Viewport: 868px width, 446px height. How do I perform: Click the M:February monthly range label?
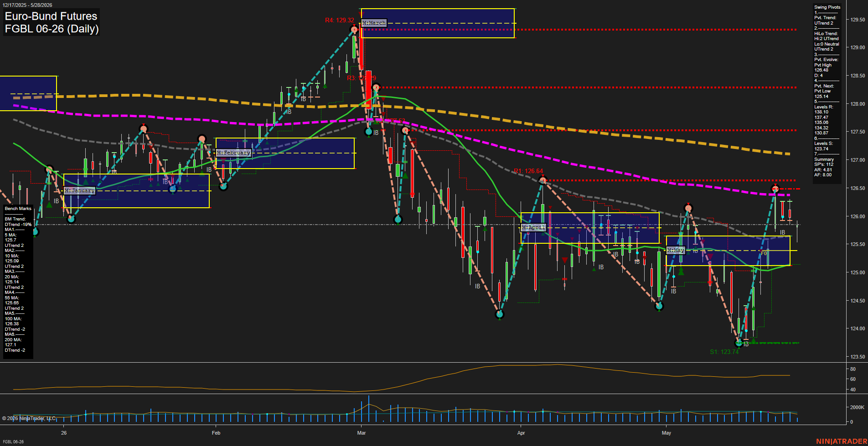pos(234,153)
